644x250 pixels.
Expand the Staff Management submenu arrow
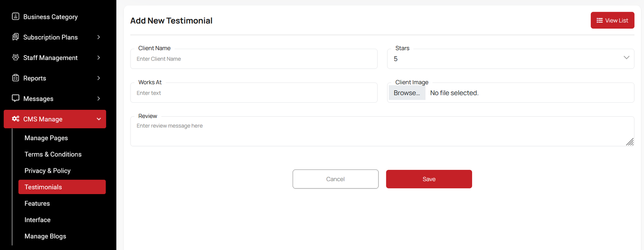99,58
